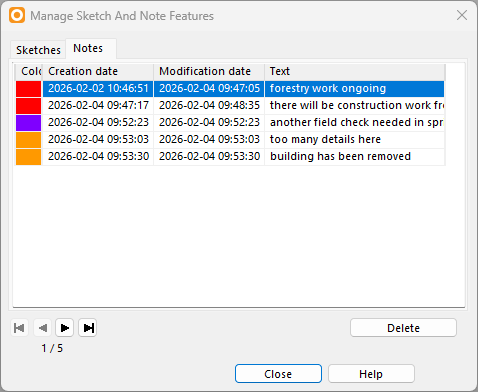Click creation date 2026-02-02 10:46:51

tap(98, 89)
